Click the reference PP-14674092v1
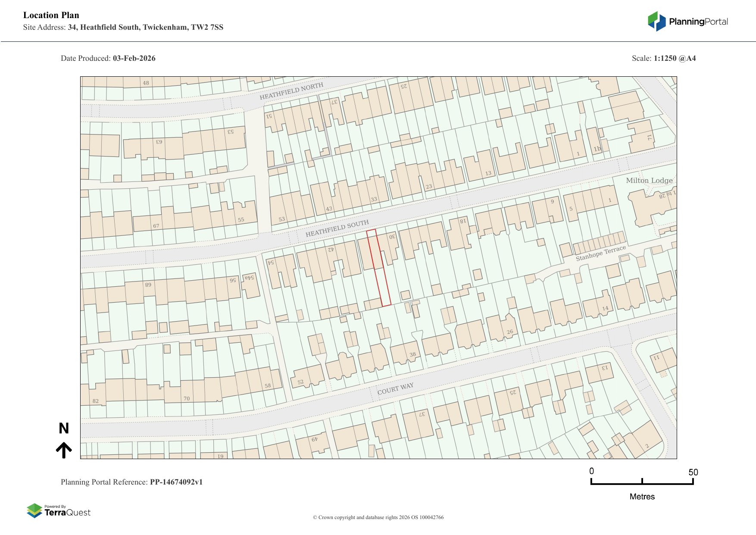Viewport: 756px width, 535px height. 176,482
